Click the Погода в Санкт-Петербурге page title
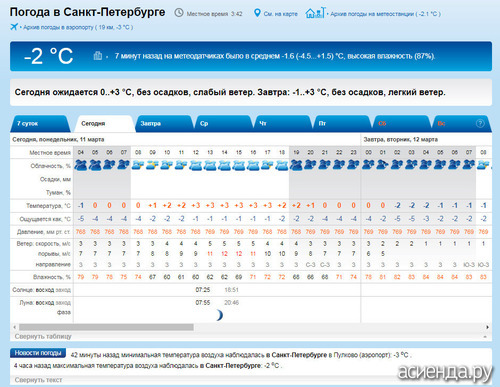The height and width of the screenshot is (387, 500). (x=87, y=12)
